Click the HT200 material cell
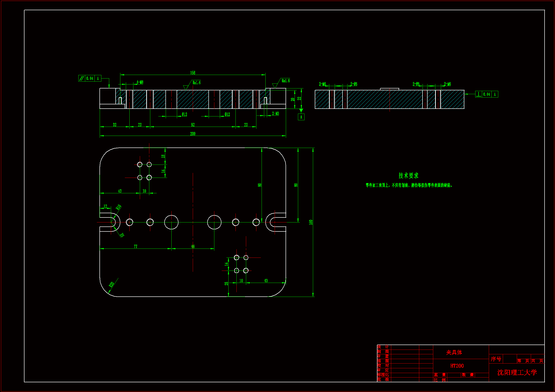 click(457, 366)
